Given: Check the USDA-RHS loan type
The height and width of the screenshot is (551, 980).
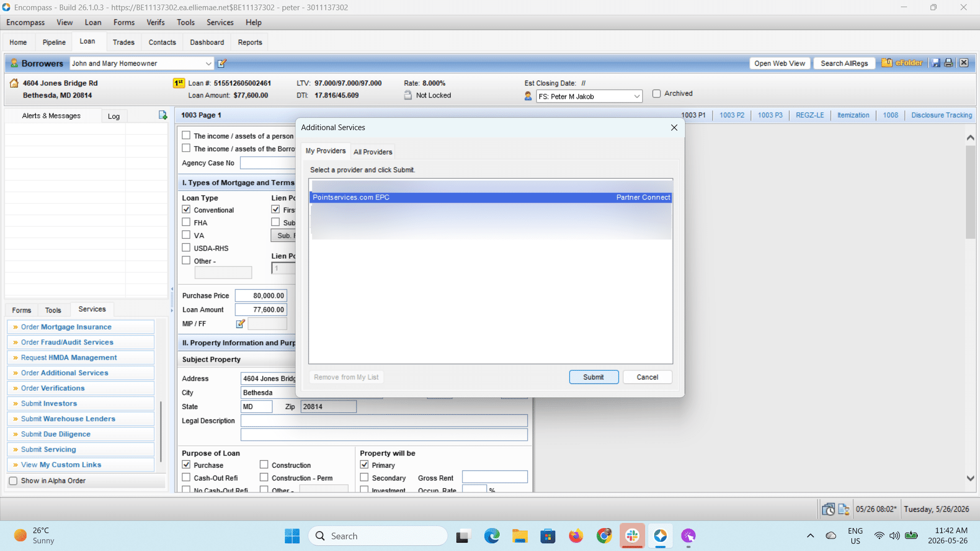Looking at the screenshot, I should pos(186,248).
